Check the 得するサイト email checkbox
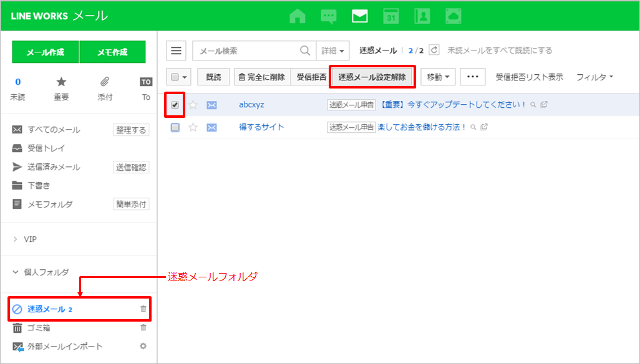This screenshot has height=364, width=640. coord(175,127)
